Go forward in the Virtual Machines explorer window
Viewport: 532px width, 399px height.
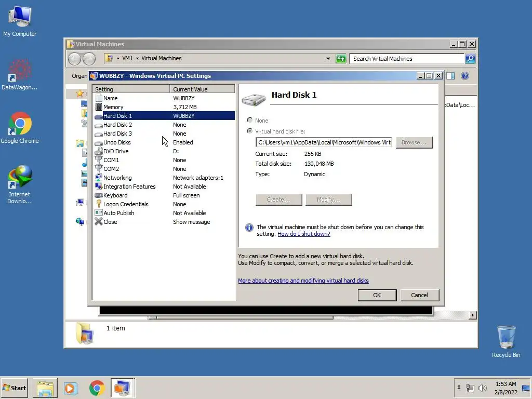89,59
